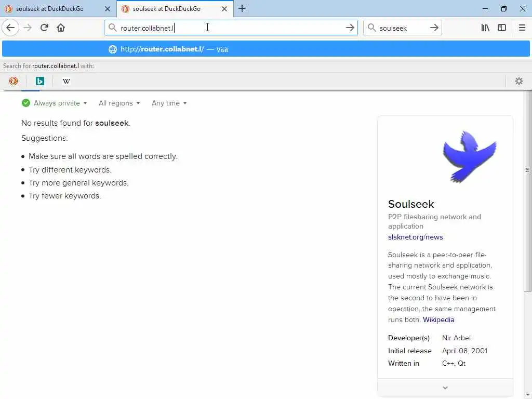The height and width of the screenshot is (399, 532).
Task: Open the home page
Action: 61,28
